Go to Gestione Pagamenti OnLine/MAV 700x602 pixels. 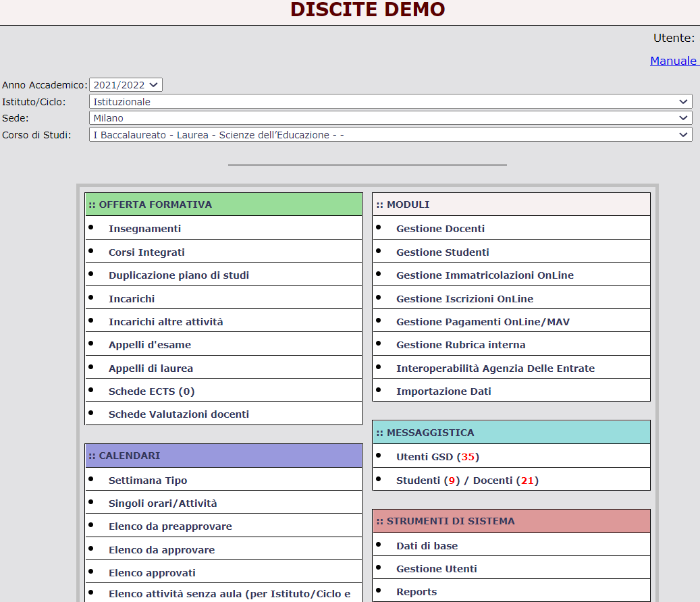click(x=483, y=322)
